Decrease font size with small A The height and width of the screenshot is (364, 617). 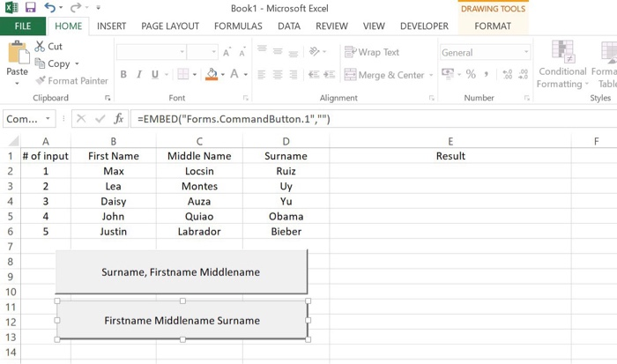pos(242,52)
